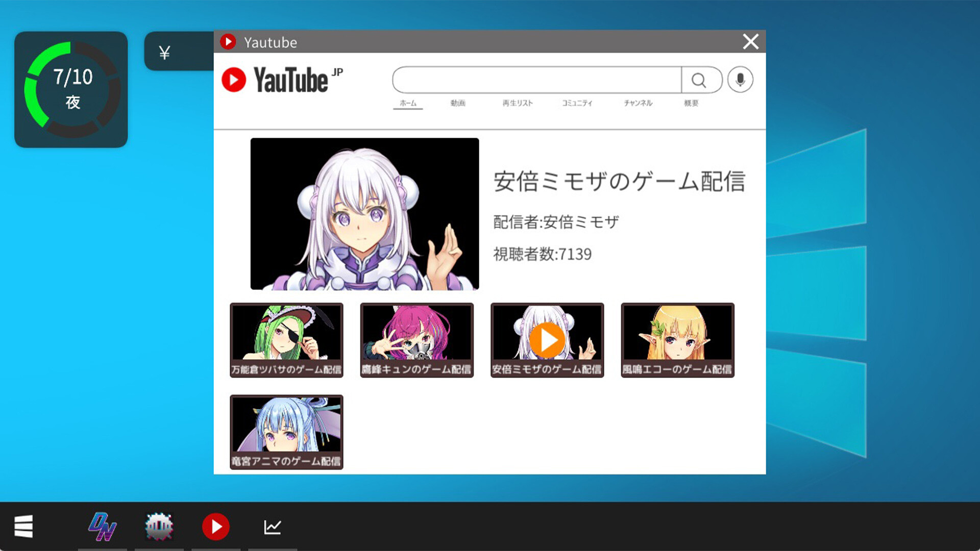Image resolution: width=980 pixels, height=551 pixels.
Task: Switch to the 概要 tab
Action: [x=691, y=103]
